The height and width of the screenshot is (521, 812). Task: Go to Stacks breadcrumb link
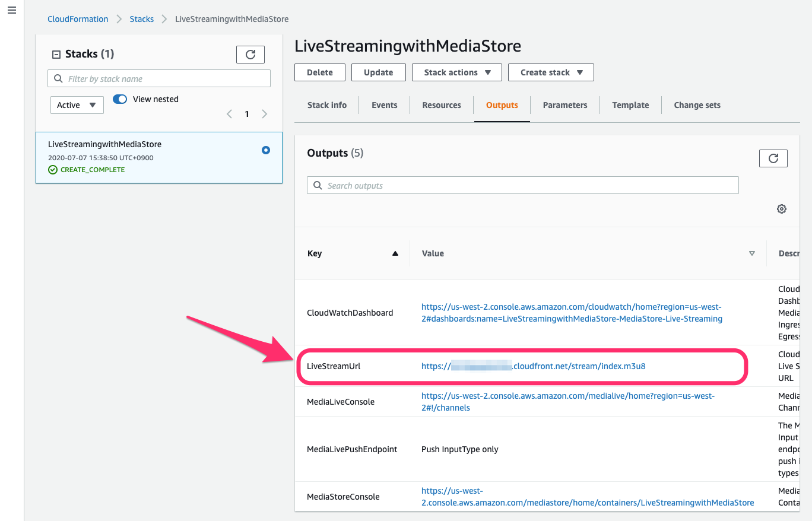click(x=142, y=19)
